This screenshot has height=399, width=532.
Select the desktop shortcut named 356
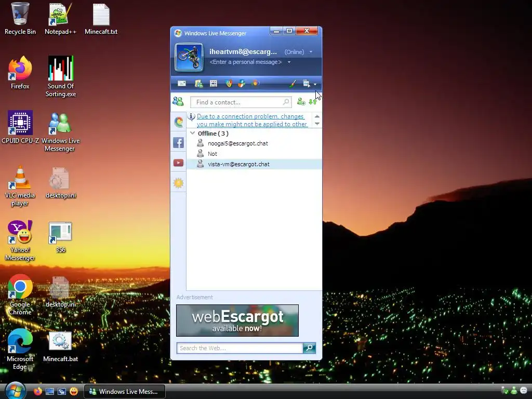click(x=60, y=237)
